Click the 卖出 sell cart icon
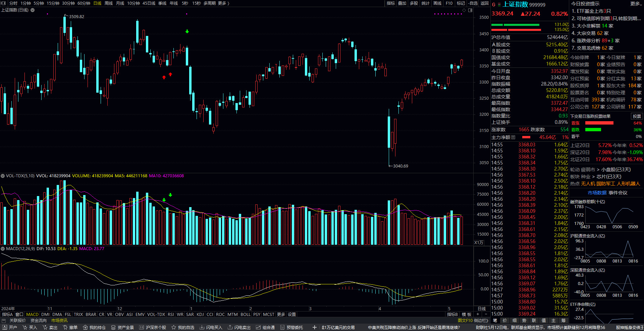 click(45, 327)
